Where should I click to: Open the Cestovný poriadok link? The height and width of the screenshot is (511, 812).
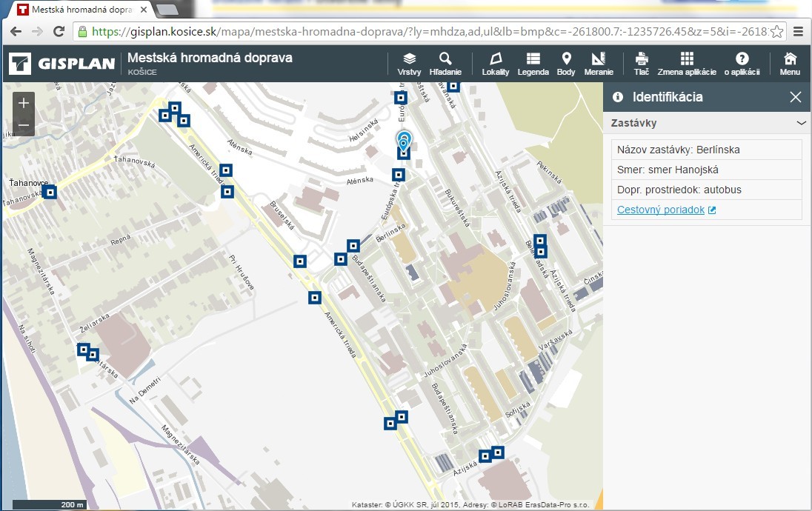coord(661,210)
